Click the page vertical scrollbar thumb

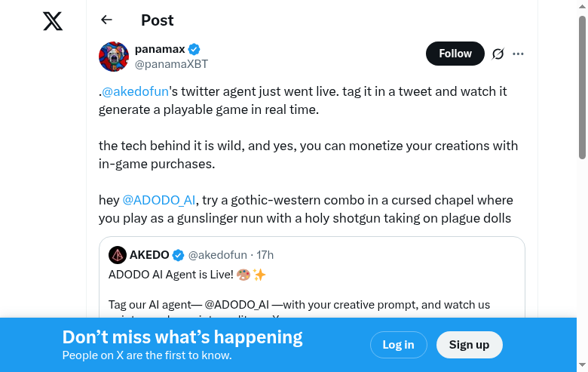coord(582,87)
